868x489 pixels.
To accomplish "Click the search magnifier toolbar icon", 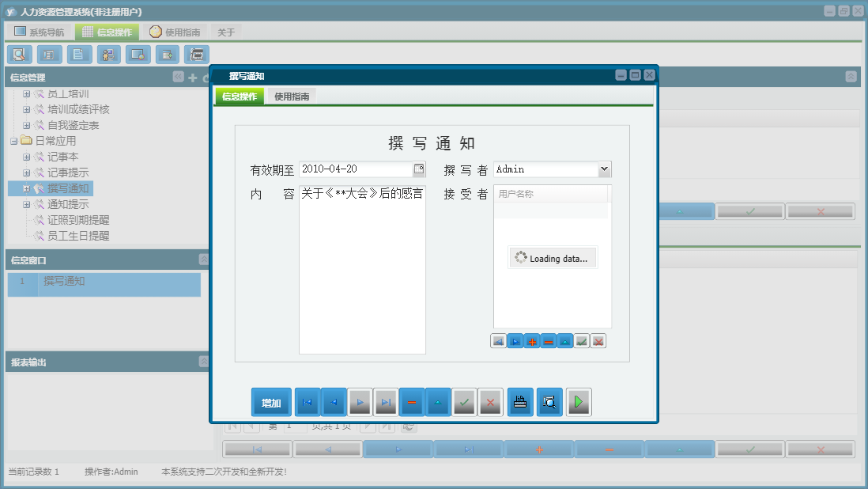I will [x=20, y=55].
